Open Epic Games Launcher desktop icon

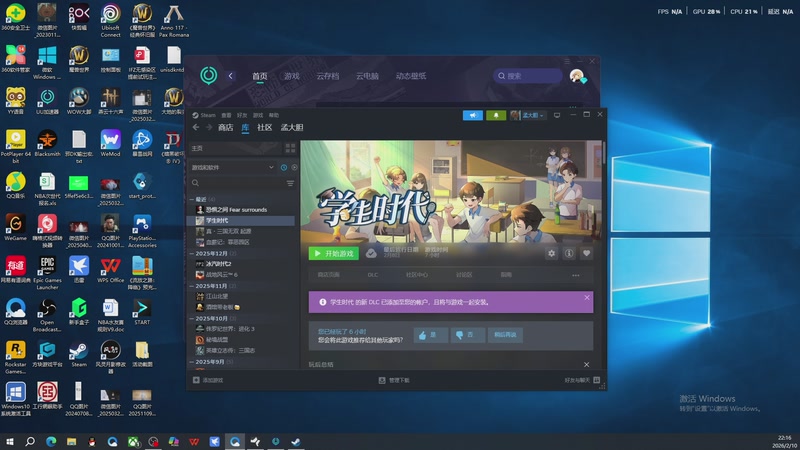(x=47, y=273)
